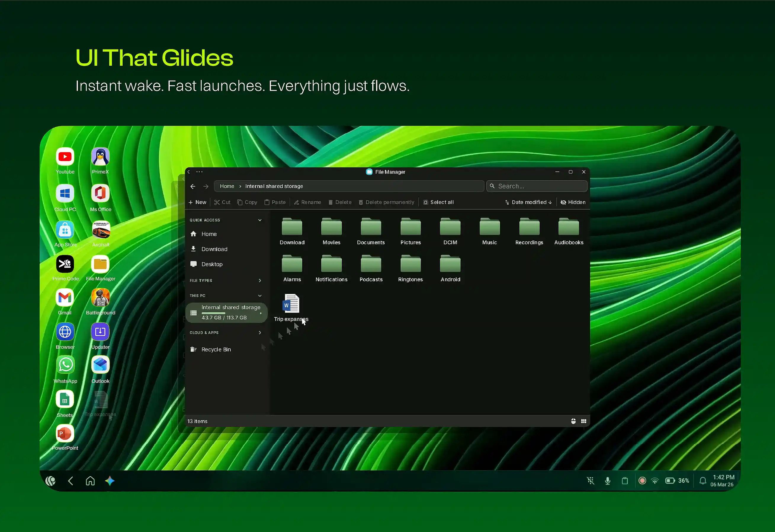The height and width of the screenshot is (532, 775).
Task: Open the Youtube desktop app
Action: [x=65, y=157]
